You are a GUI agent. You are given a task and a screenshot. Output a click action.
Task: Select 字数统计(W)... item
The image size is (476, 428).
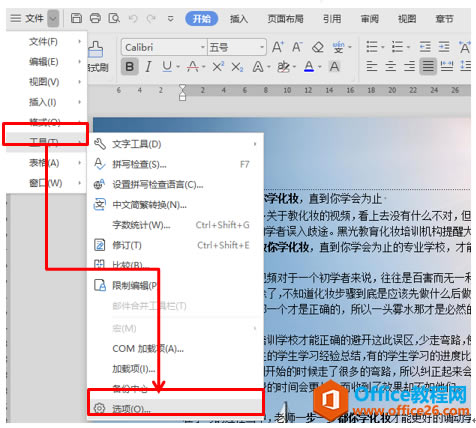coord(175,225)
